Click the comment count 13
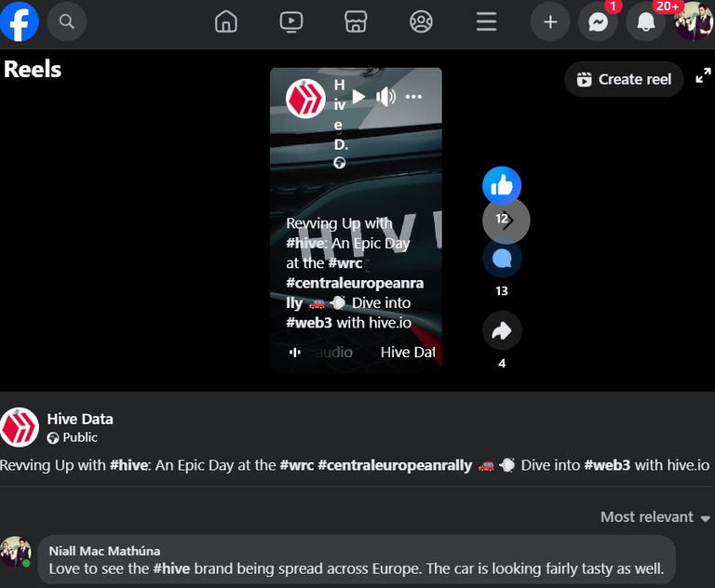Viewport: 715px width, 588px height. point(502,291)
